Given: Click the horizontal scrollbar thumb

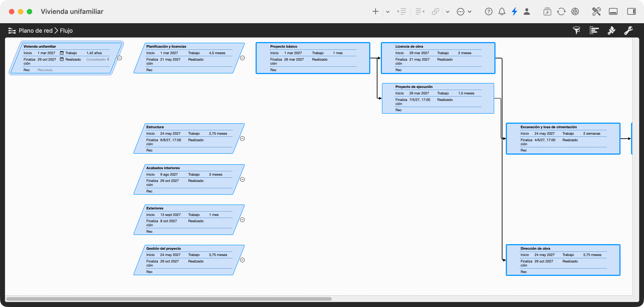Looking at the screenshot, I should tap(169, 299).
